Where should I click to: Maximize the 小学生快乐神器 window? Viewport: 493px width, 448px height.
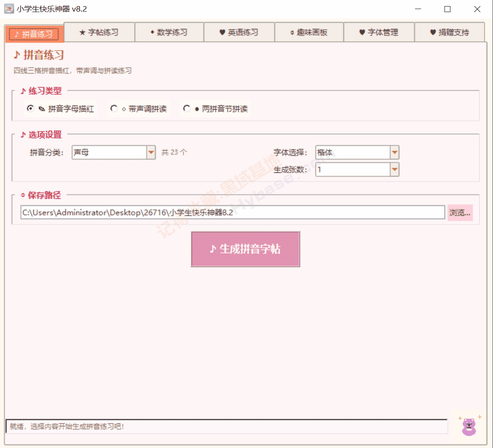(447, 9)
